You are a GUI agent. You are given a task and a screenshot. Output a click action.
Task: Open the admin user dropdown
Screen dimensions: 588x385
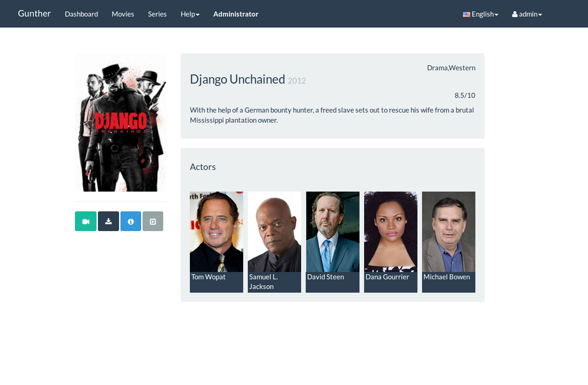(x=527, y=14)
